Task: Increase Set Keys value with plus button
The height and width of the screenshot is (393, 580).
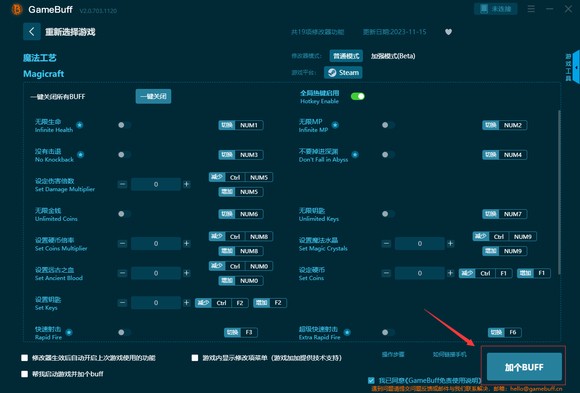Action: pyautogui.click(x=186, y=303)
